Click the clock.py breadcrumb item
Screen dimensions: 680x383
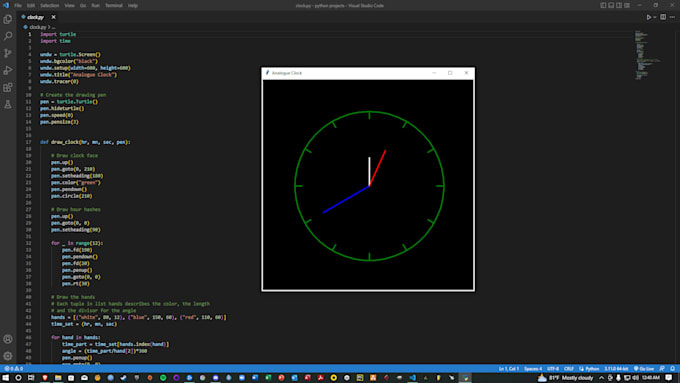[x=37, y=27]
